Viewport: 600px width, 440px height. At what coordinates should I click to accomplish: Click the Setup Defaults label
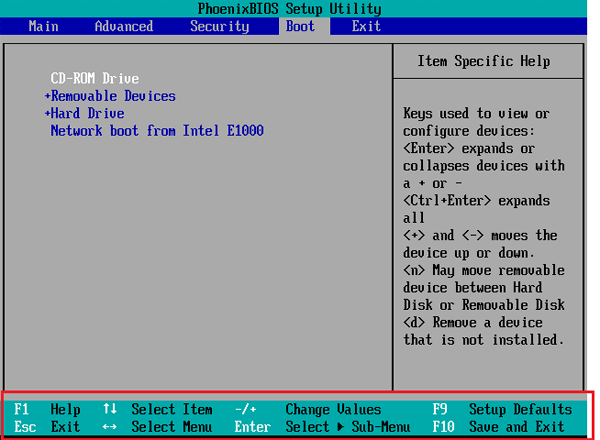[521, 409]
